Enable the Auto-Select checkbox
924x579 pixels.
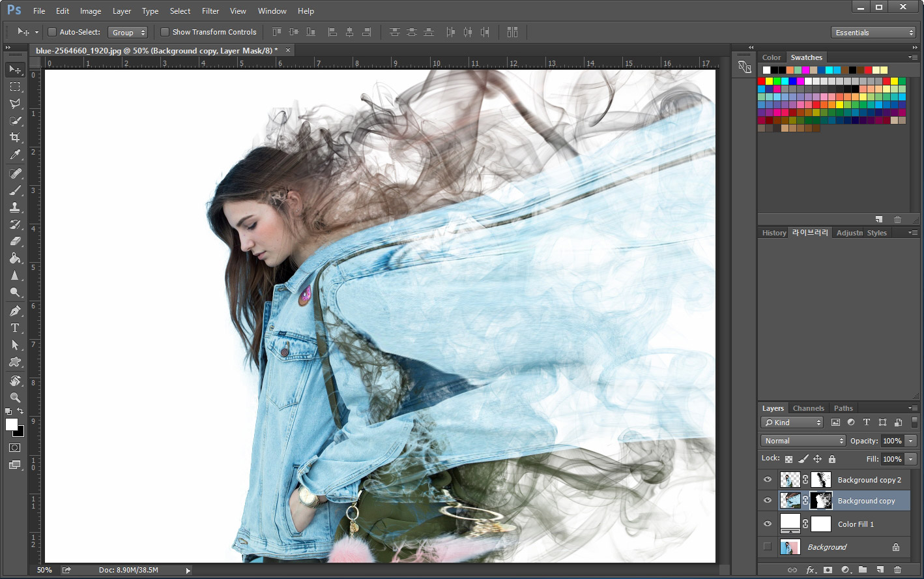coord(52,32)
